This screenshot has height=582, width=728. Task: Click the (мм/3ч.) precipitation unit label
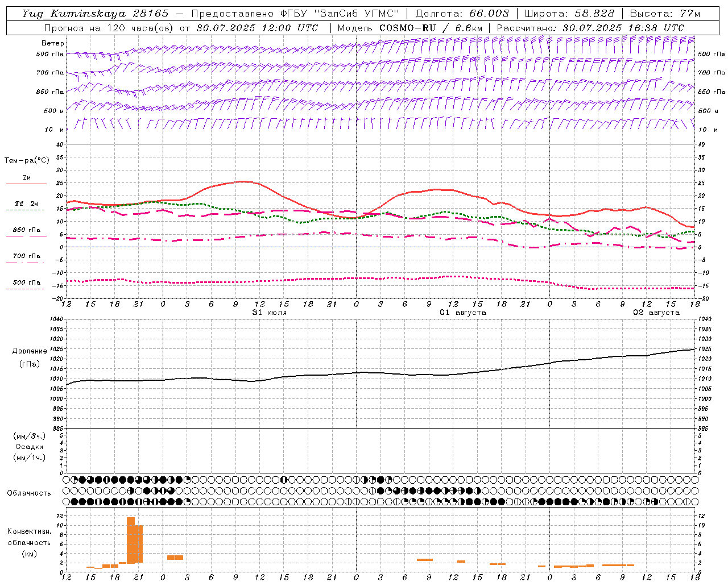coord(30,436)
